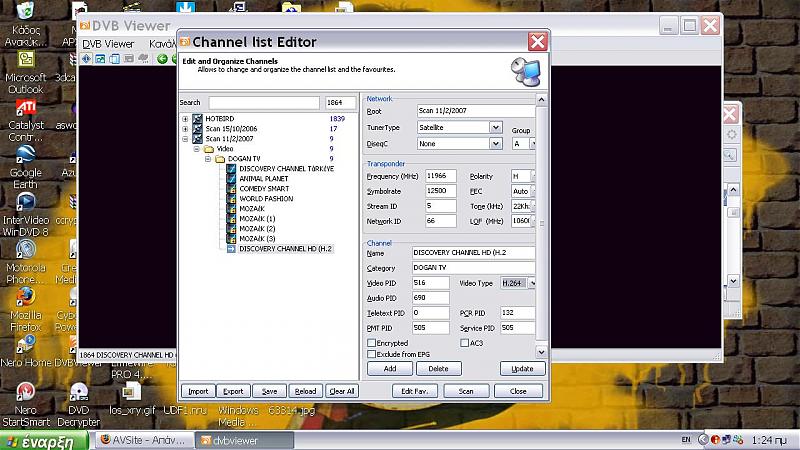Click scroll down arrow in channel properties panel
800x450 pixels.
(541, 352)
